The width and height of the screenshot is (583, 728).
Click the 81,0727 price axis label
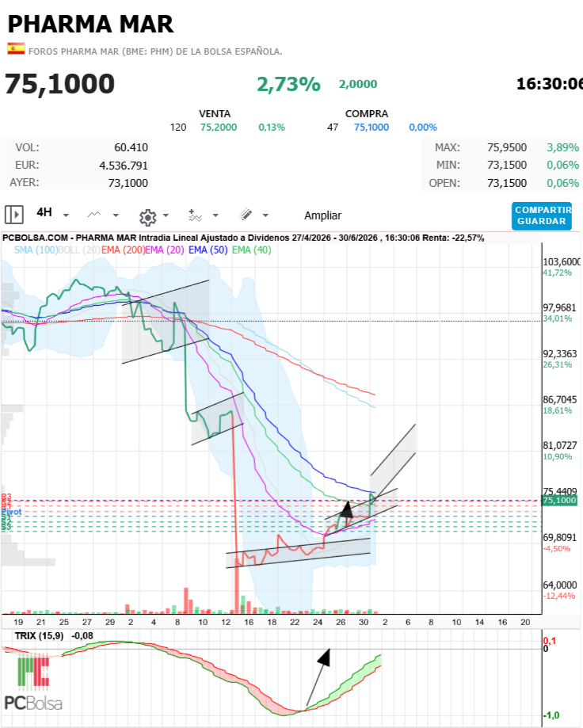(x=560, y=446)
